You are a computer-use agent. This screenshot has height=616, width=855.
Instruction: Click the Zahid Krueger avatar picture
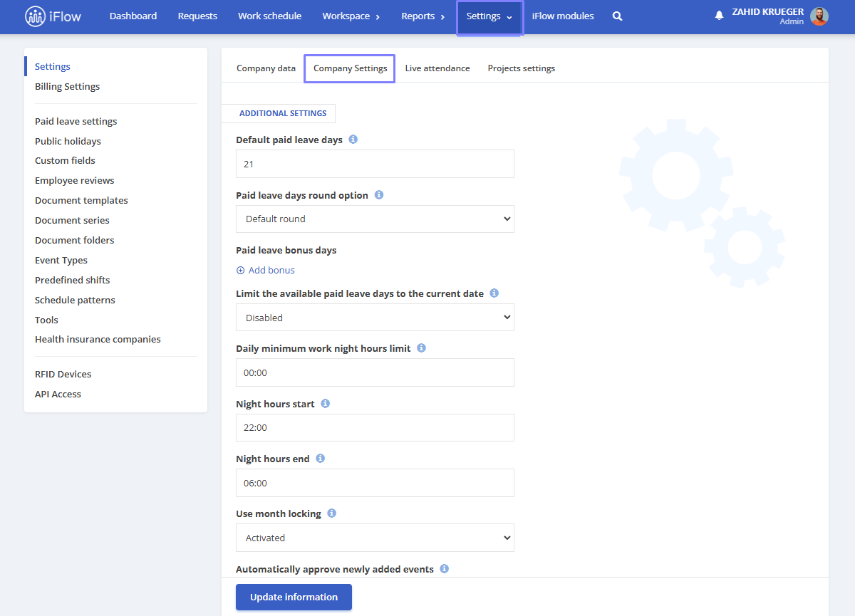click(x=819, y=16)
